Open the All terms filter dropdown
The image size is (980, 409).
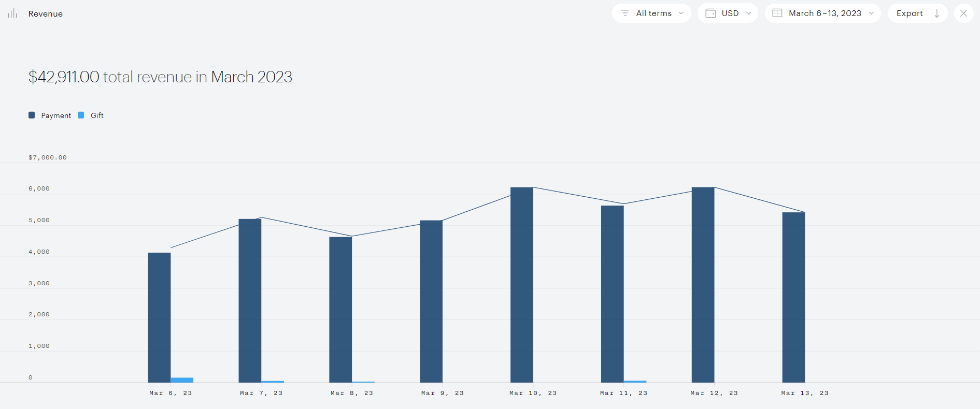click(x=651, y=13)
